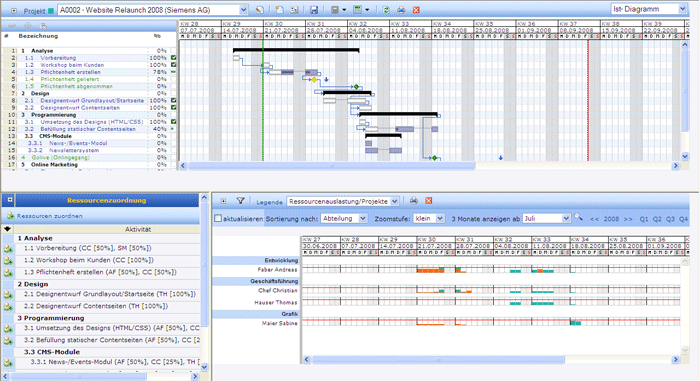The image size is (700, 381).
Task: Click resource icon for 3.2 Befüllung statischer Contentseiten
Action: pyautogui.click(x=8, y=341)
